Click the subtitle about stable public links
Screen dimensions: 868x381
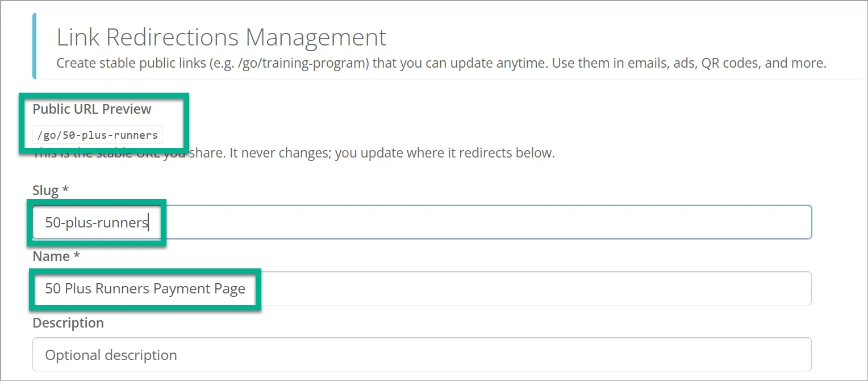(440, 63)
